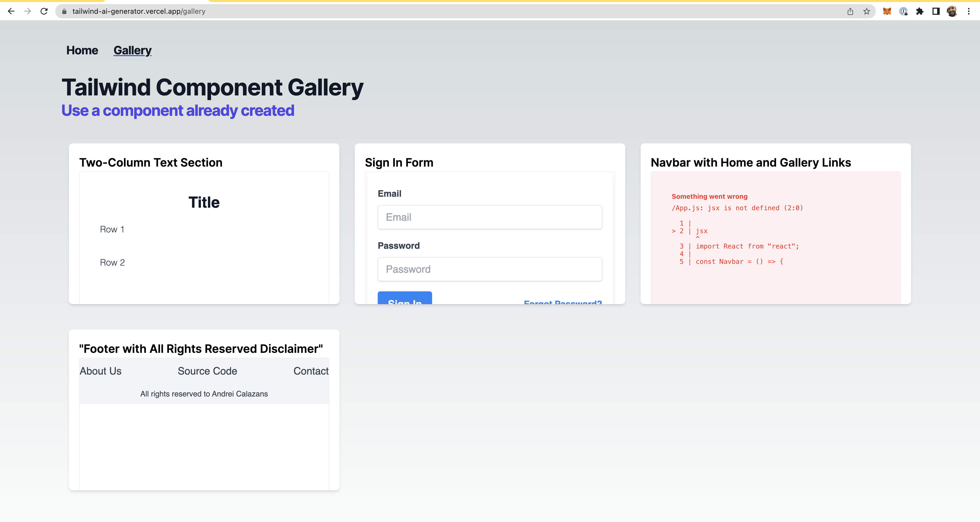Select Gallery link in navbar
Image resolution: width=980 pixels, height=522 pixels.
[x=132, y=50]
